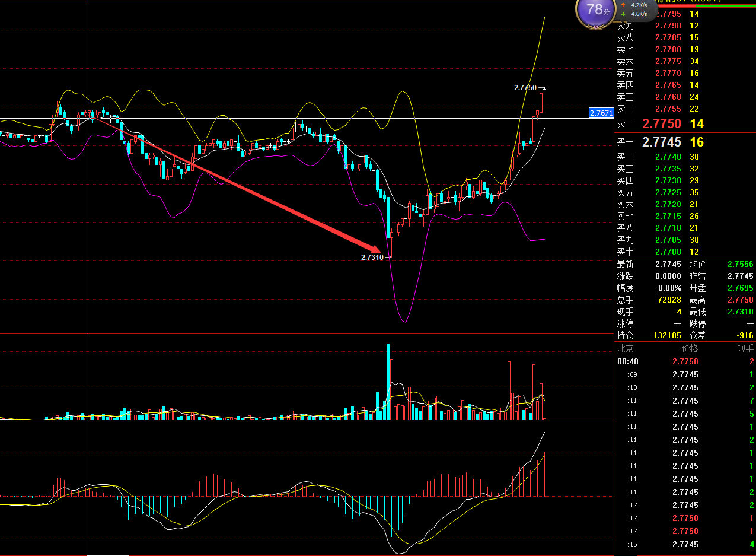This screenshot has width=756, height=556.
Task: Open the purple 78分 score orb
Action: (597, 11)
